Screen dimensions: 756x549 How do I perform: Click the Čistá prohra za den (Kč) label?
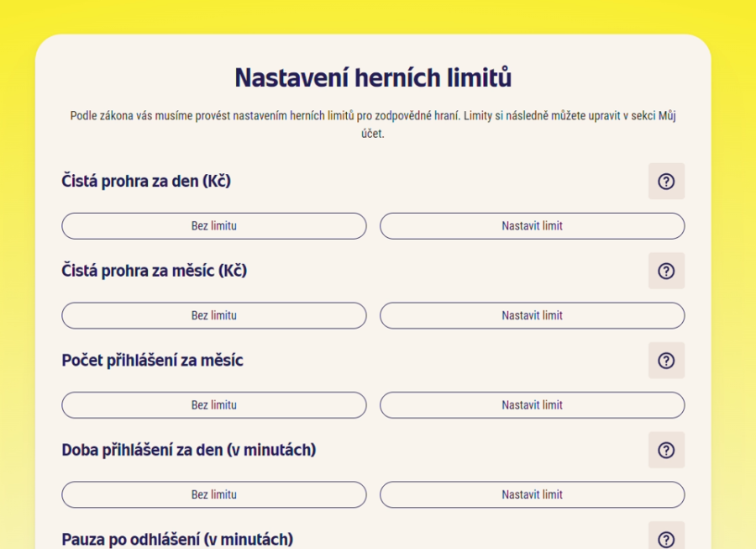click(x=146, y=181)
